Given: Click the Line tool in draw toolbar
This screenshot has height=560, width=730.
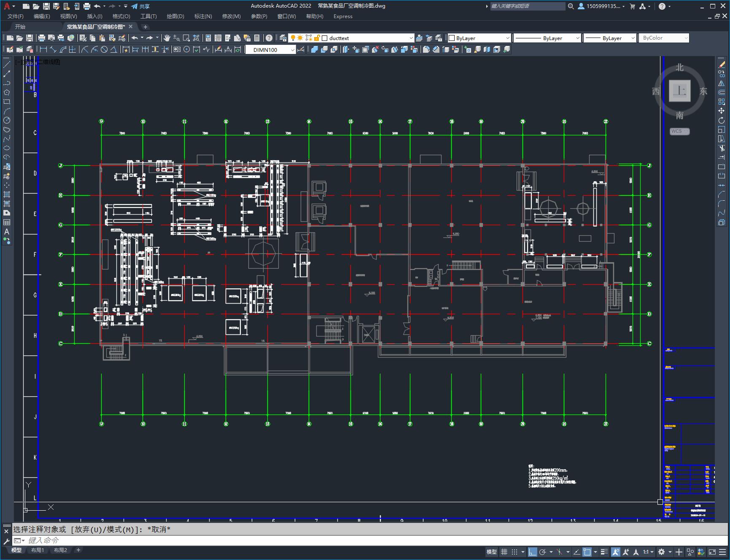Looking at the screenshot, I should (7, 65).
